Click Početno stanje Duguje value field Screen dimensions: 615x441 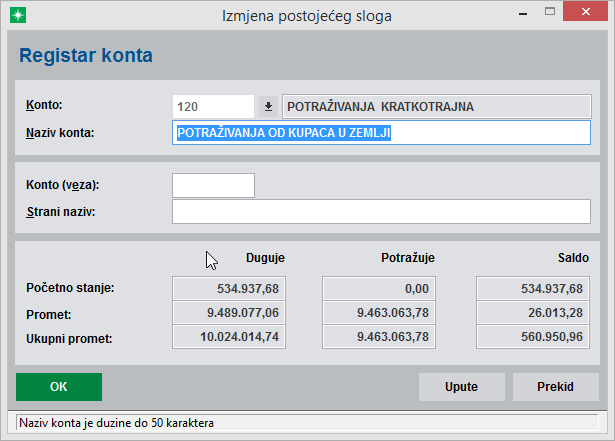click(x=230, y=289)
